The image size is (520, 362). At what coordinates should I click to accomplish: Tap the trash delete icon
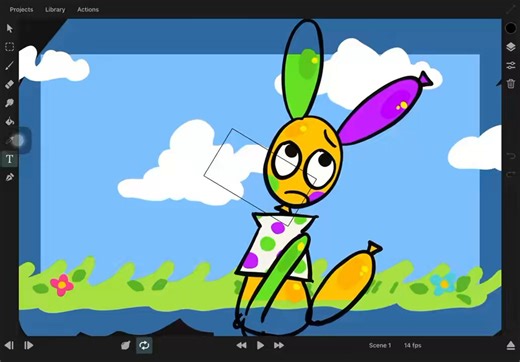[511, 83]
